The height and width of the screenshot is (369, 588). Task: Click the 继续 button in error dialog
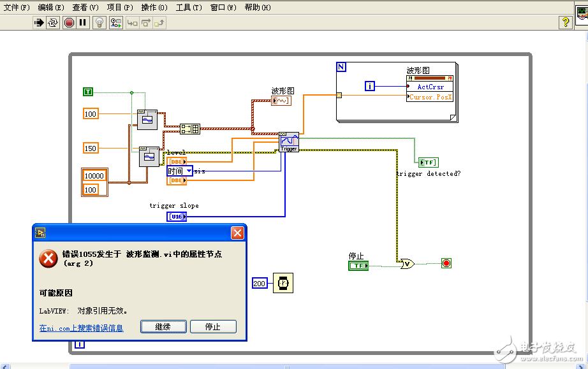163,327
